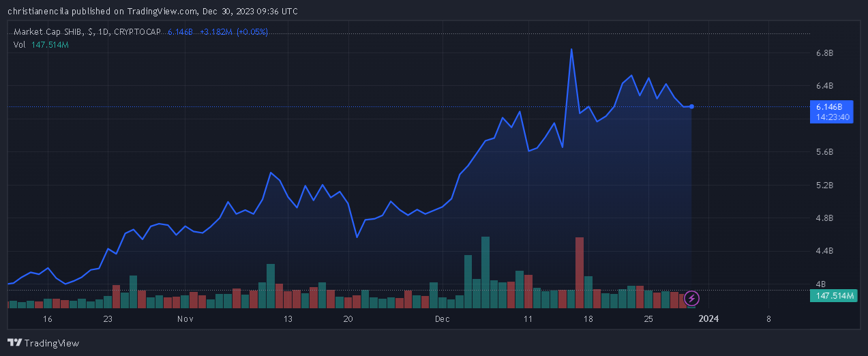
Task: Click the 23 date label on time axis
Action: point(108,319)
